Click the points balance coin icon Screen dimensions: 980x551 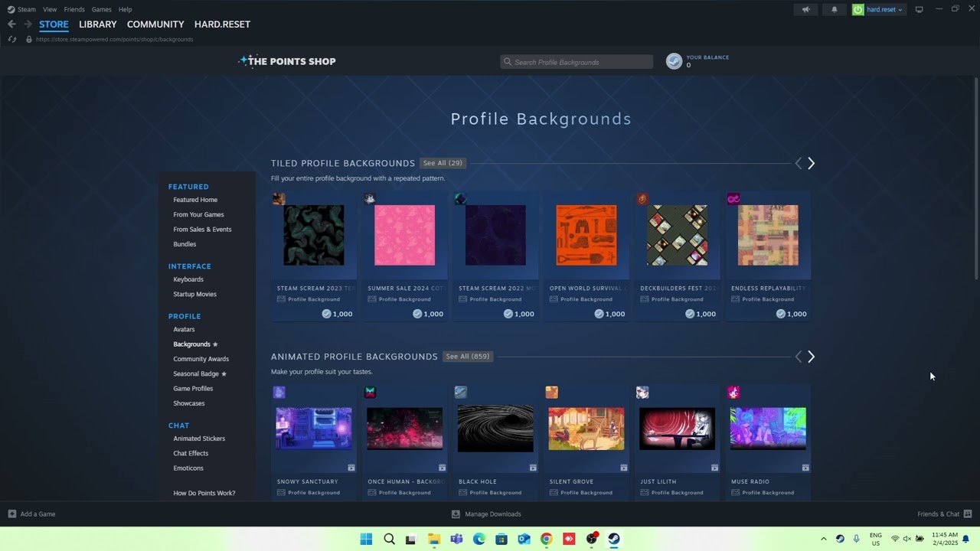674,61
